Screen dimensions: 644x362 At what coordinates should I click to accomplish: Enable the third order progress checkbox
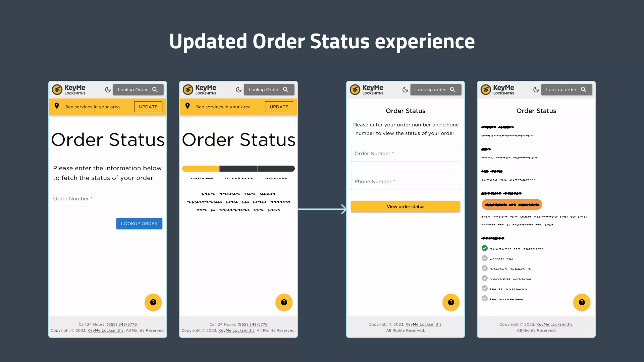coord(484,268)
